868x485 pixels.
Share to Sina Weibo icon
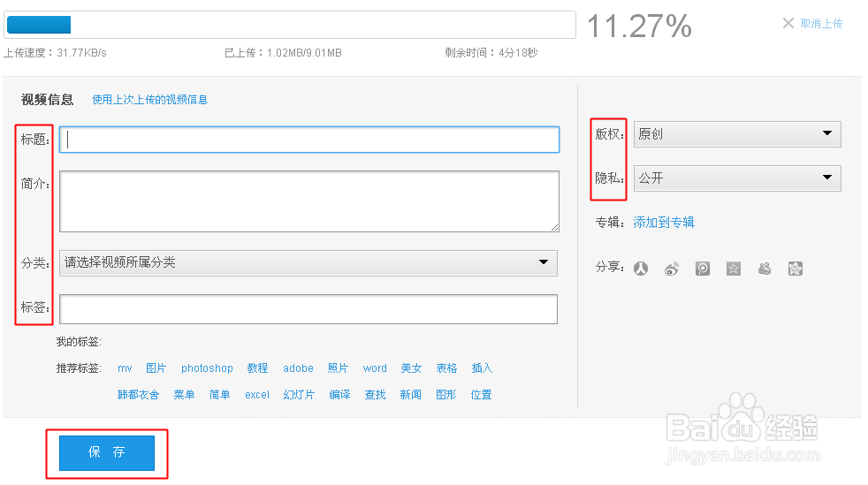pos(672,269)
